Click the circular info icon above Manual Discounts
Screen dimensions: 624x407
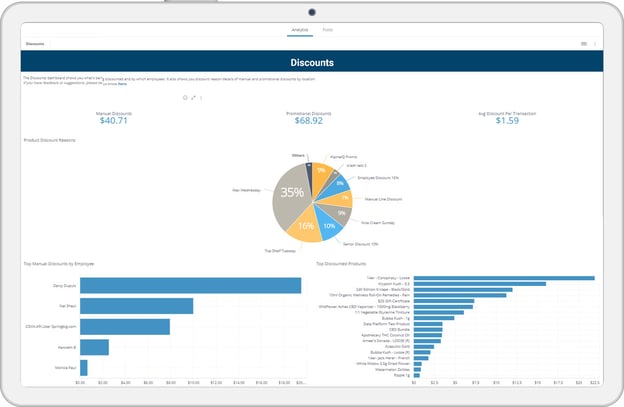[185, 97]
